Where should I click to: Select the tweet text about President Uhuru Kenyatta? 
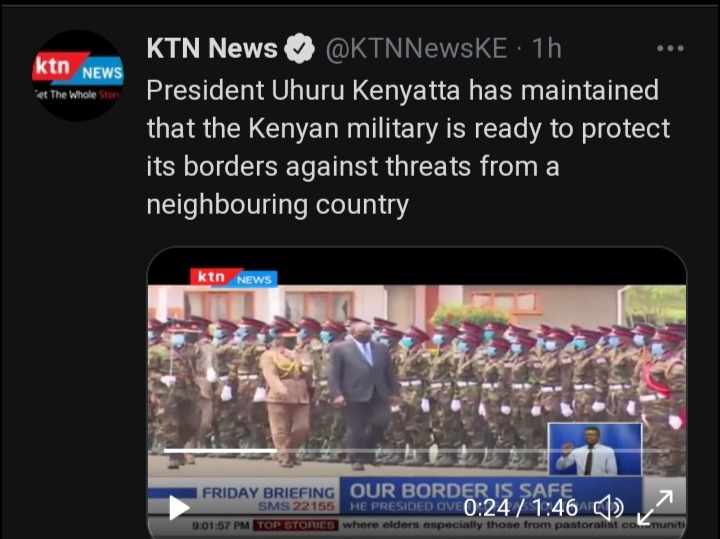408,147
